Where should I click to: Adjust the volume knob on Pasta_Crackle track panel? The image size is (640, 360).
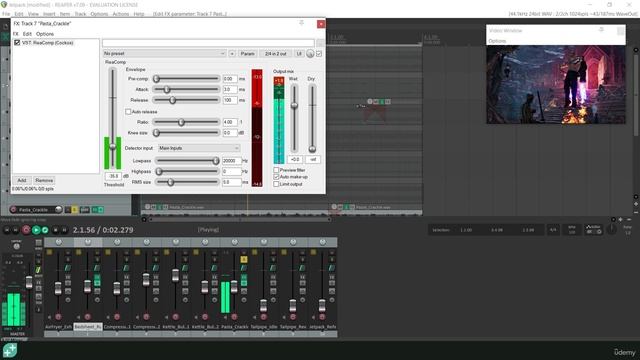point(58,209)
